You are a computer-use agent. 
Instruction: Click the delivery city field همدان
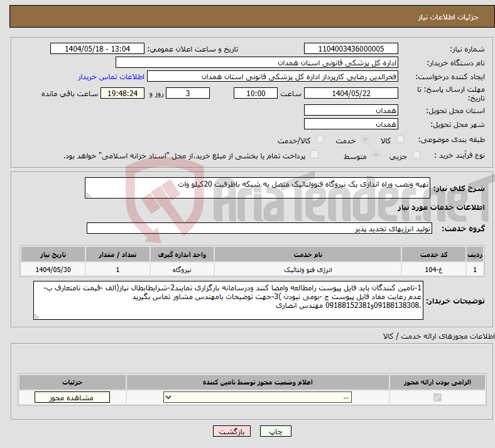351,124
